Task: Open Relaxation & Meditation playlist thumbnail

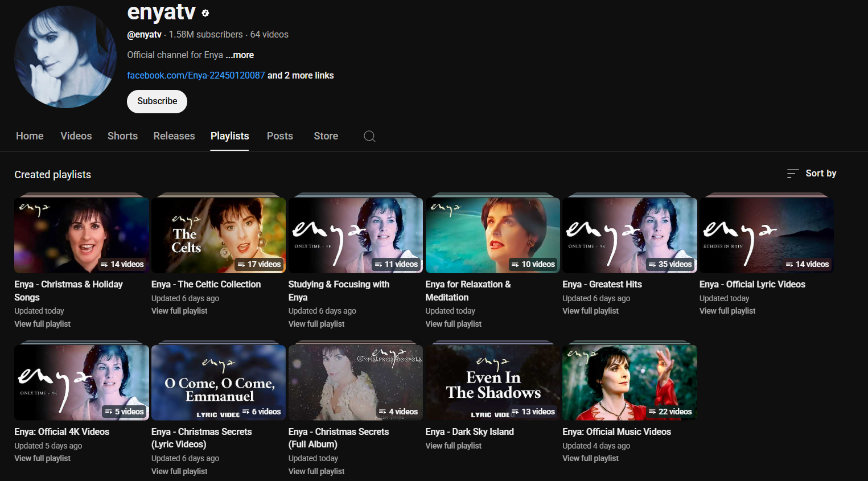Action: pyautogui.click(x=493, y=235)
